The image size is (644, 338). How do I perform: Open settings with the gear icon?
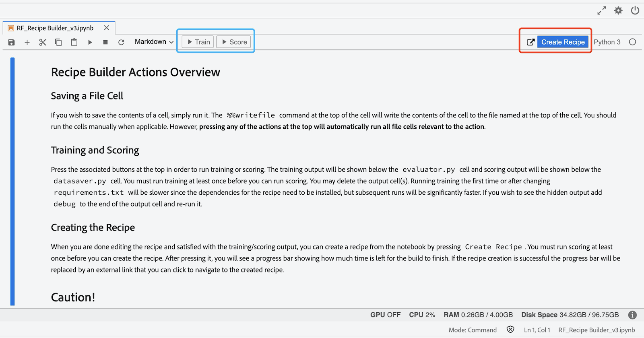coord(618,10)
